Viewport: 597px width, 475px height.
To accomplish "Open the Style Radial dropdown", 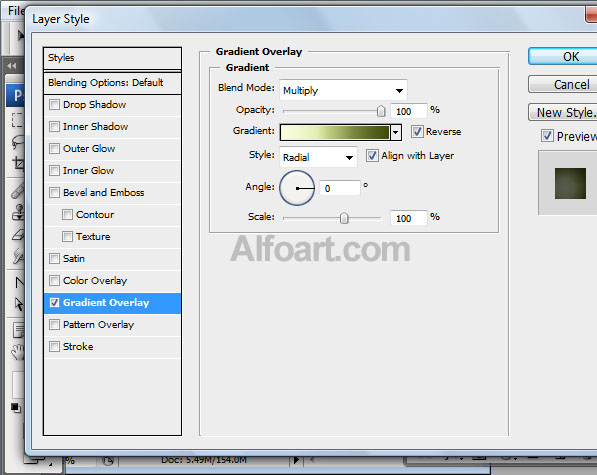I will [x=318, y=157].
